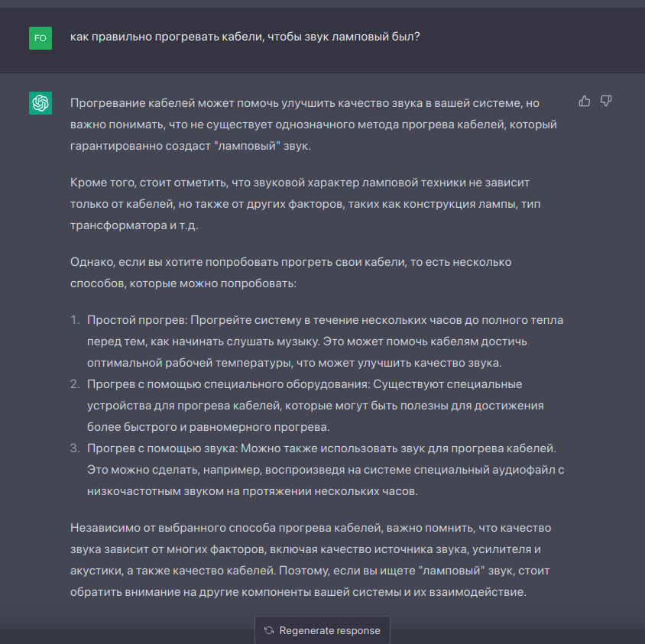Click the list number "1."
The image size is (645, 644).
tap(75, 320)
